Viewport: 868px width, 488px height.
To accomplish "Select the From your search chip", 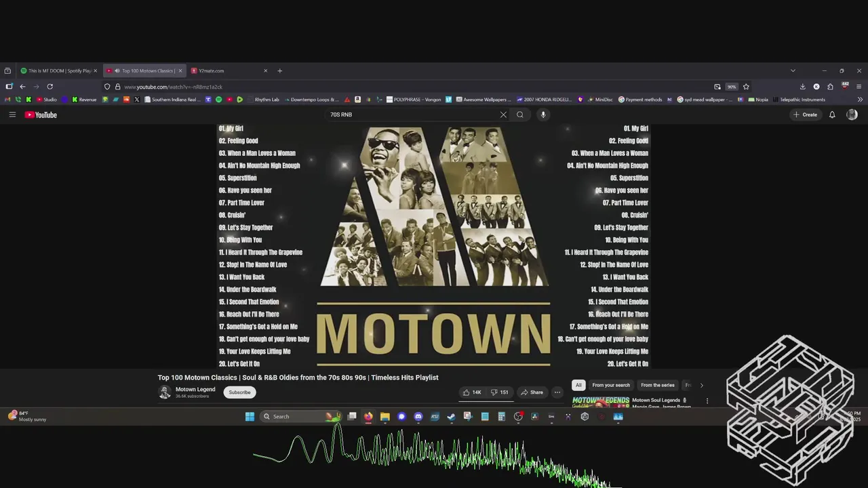I will point(611,385).
